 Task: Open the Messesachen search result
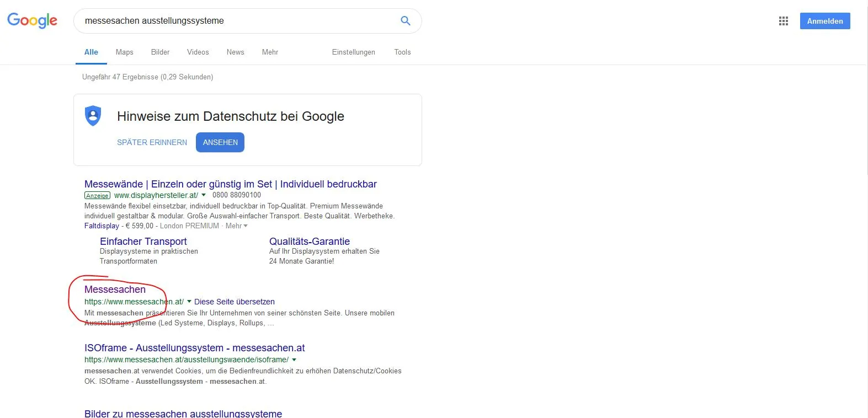point(115,290)
